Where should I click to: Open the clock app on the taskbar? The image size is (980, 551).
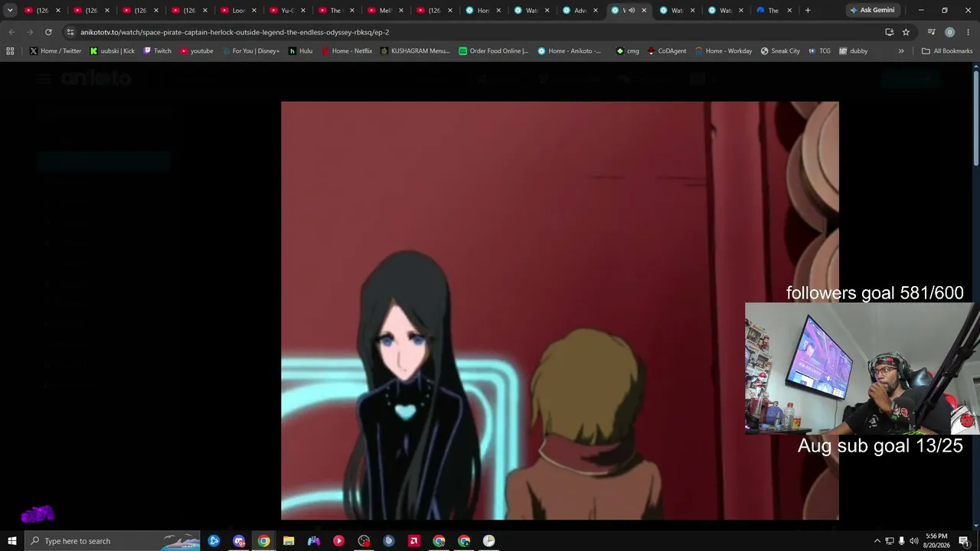click(x=488, y=541)
